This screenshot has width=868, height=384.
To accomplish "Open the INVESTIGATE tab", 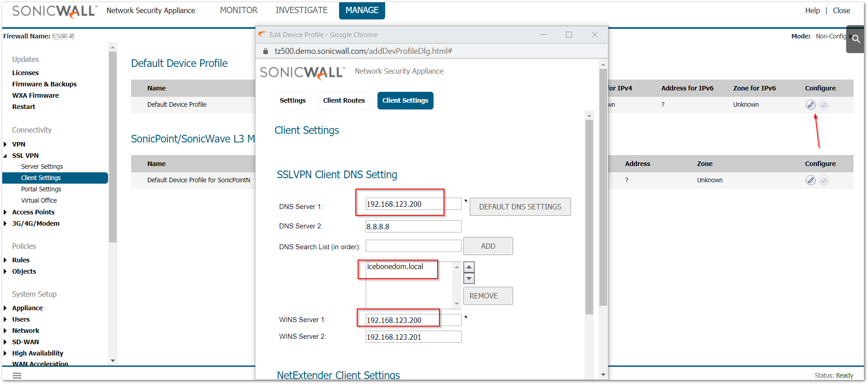I will [302, 10].
